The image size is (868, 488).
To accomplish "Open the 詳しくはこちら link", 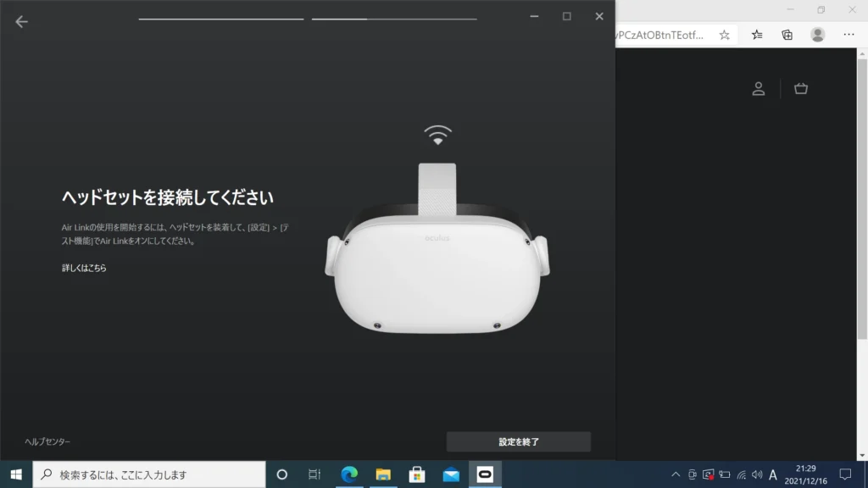I will (84, 268).
